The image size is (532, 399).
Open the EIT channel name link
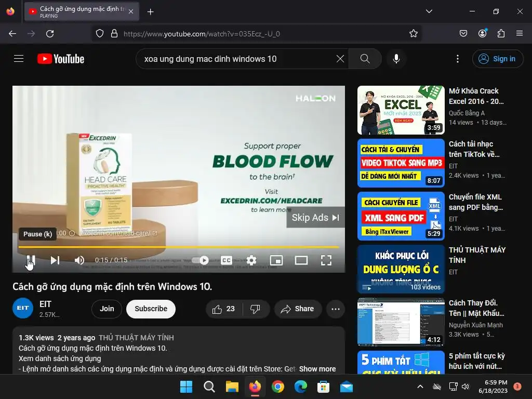pos(45,304)
